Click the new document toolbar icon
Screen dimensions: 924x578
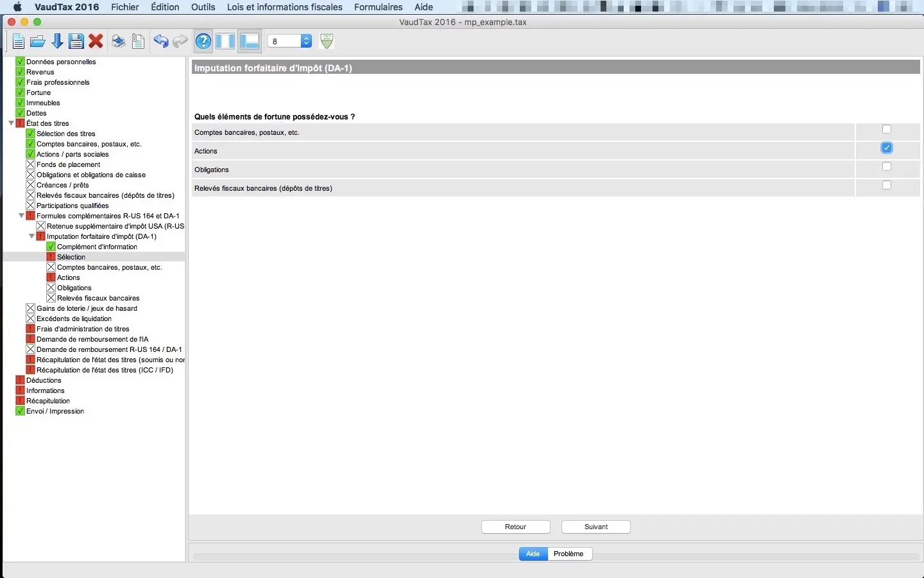(19, 42)
